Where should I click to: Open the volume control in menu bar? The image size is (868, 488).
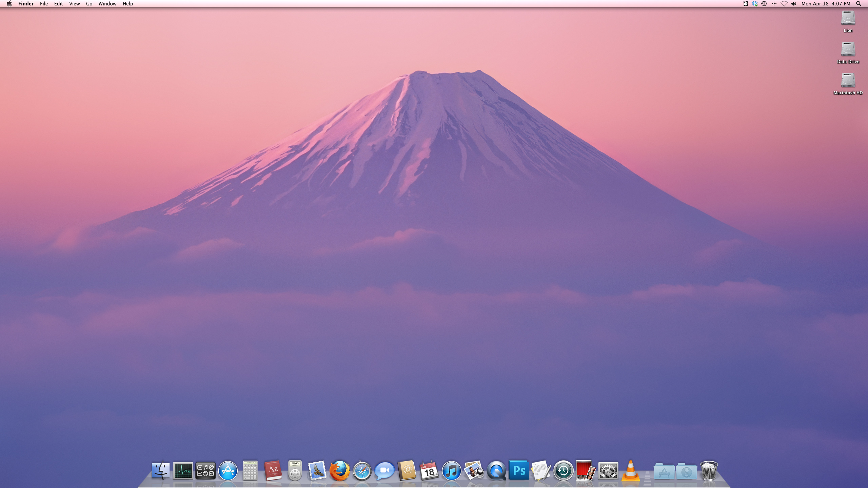click(x=793, y=4)
